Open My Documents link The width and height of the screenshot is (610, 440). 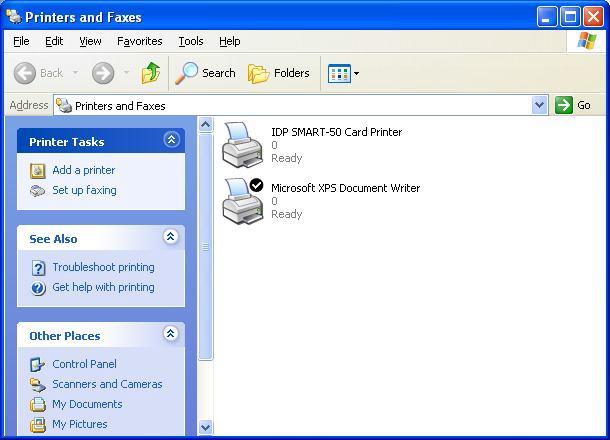[x=88, y=404]
